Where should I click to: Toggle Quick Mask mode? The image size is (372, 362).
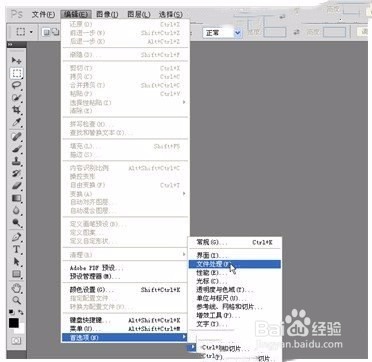click(x=16, y=341)
